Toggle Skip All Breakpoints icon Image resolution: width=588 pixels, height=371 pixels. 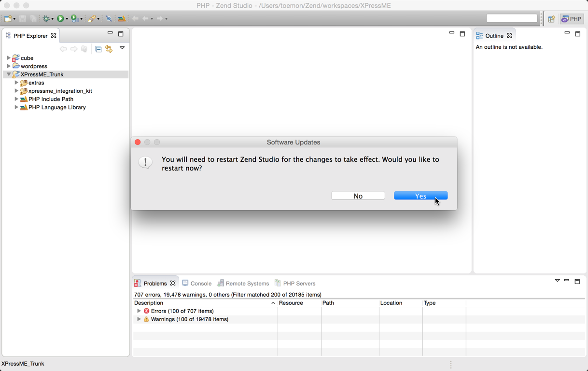click(109, 19)
